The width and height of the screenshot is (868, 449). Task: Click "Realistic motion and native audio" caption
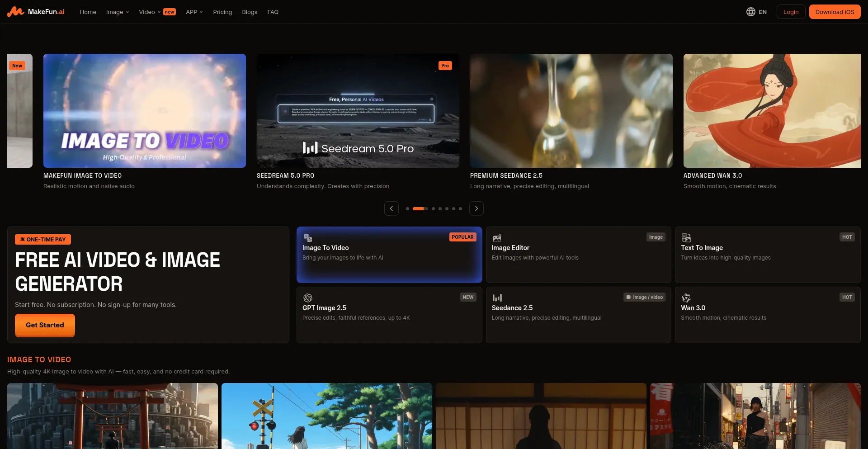pyautogui.click(x=89, y=186)
